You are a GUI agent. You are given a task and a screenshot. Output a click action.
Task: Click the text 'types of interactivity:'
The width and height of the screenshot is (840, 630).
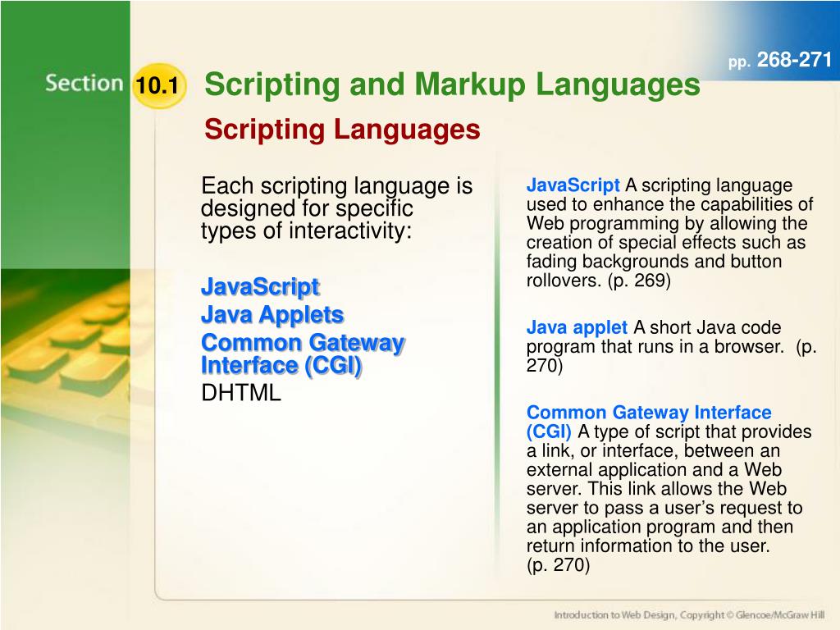pos(307,231)
